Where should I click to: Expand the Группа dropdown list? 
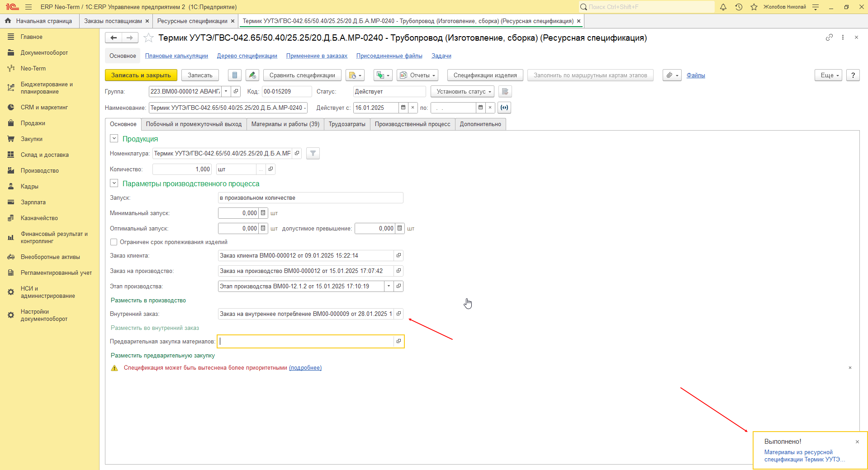pos(226,91)
